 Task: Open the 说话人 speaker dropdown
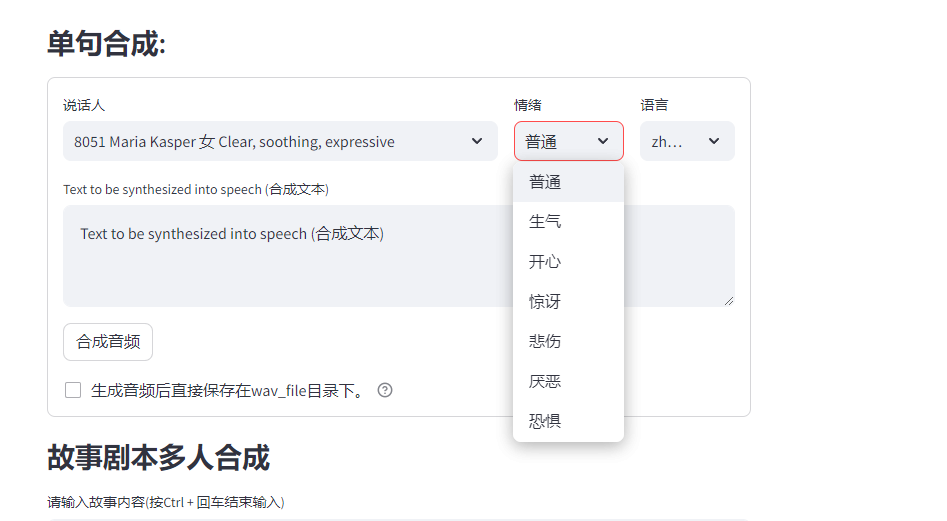[280, 141]
